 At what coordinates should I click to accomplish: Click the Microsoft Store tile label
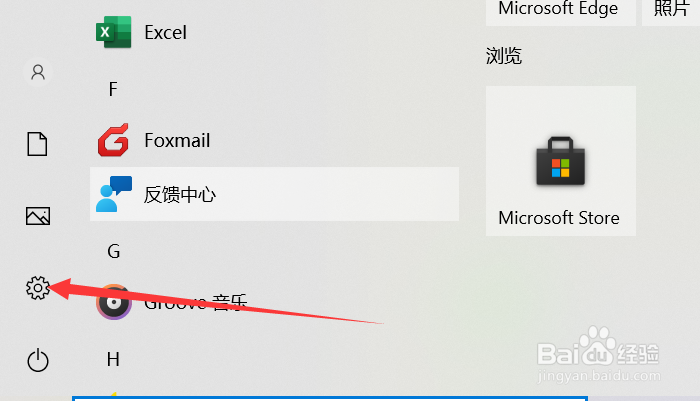pos(559,218)
